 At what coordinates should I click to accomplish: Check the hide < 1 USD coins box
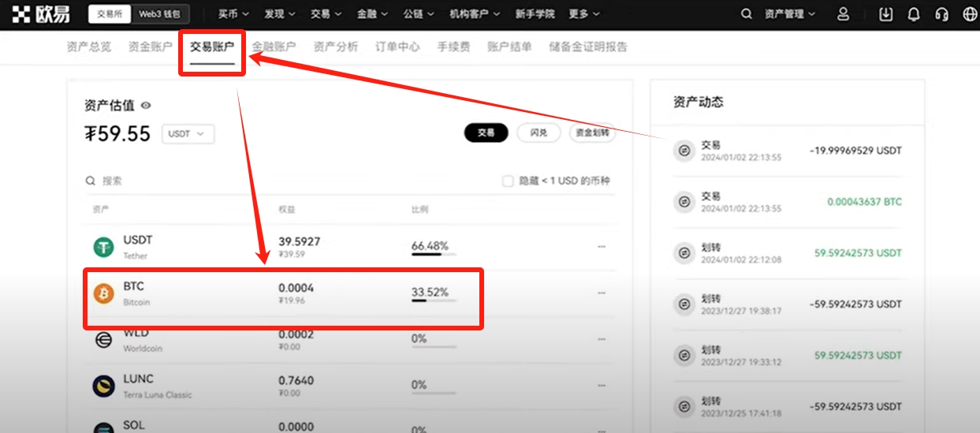coord(509,181)
